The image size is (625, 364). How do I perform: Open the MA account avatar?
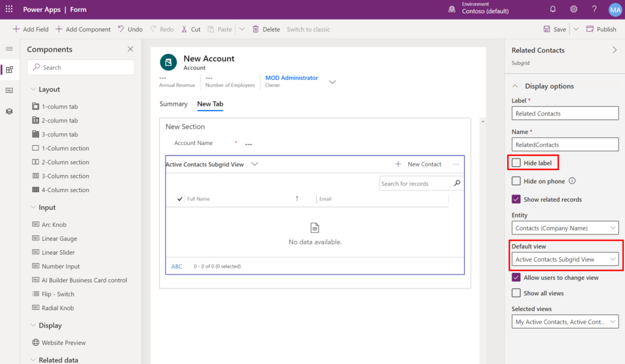(615, 10)
